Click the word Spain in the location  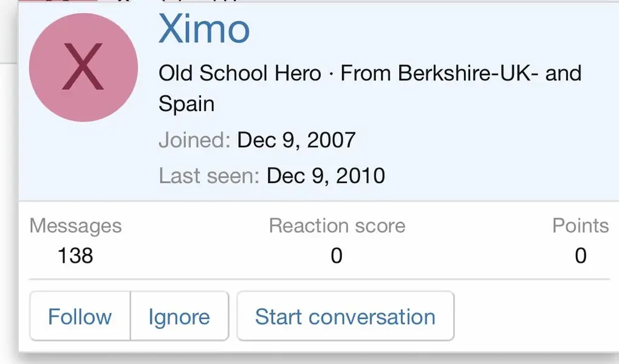pos(186,104)
